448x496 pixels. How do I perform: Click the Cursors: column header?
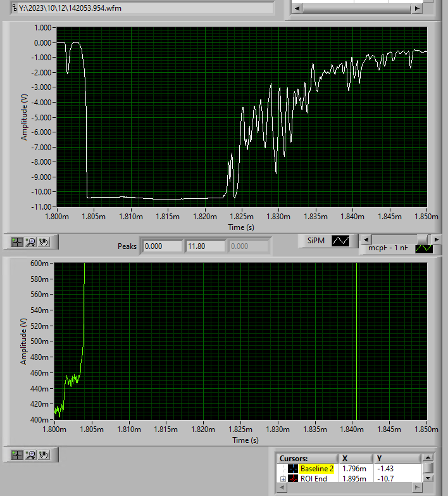pyautogui.click(x=308, y=459)
